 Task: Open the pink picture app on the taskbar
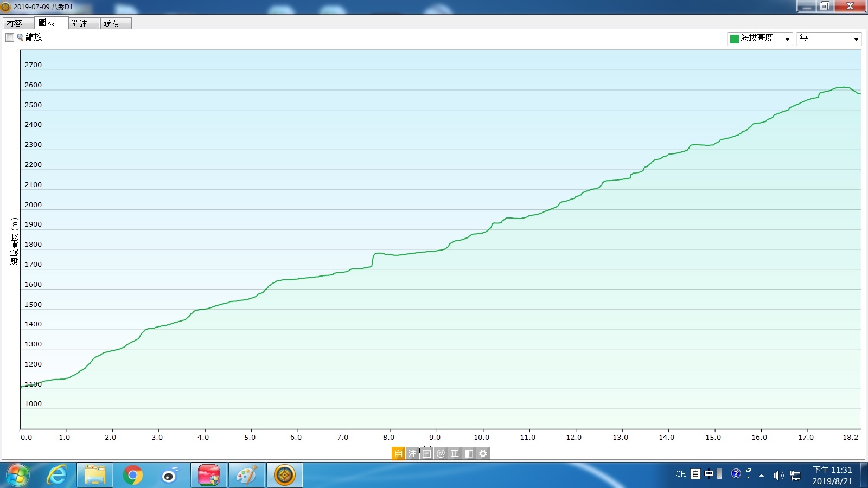click(209, 476)
